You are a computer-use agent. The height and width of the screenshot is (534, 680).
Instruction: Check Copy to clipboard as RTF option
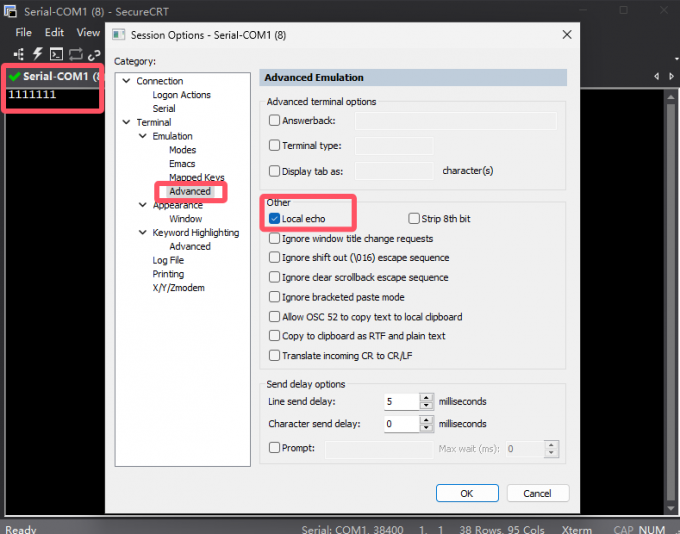(274, 336)
